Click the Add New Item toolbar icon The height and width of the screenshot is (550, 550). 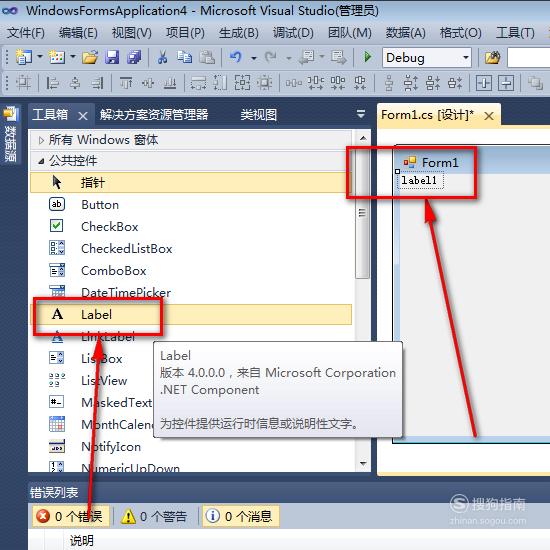click(x=57, y=57)
